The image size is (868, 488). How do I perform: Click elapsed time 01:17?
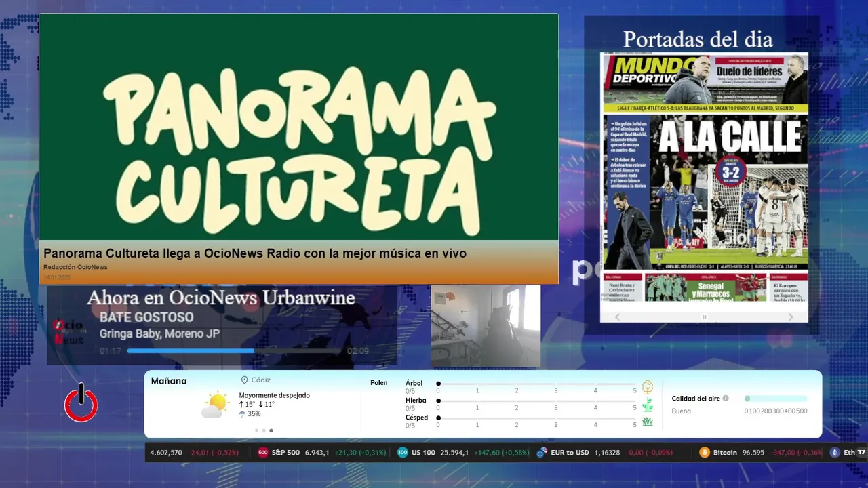[x=111, y=351]
